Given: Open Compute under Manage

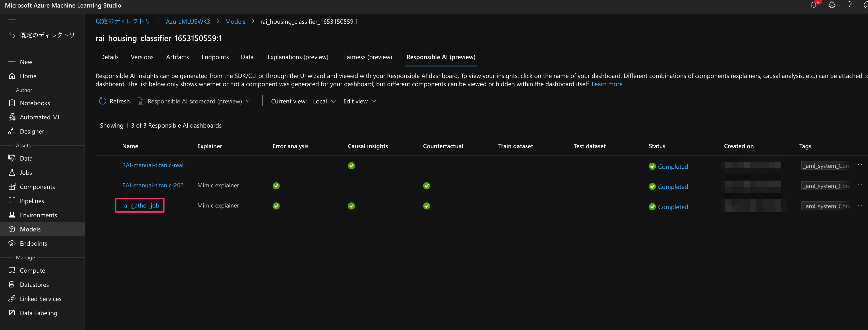Looking at the screenshot, I should pyautogui.click(x=32, y=270).
